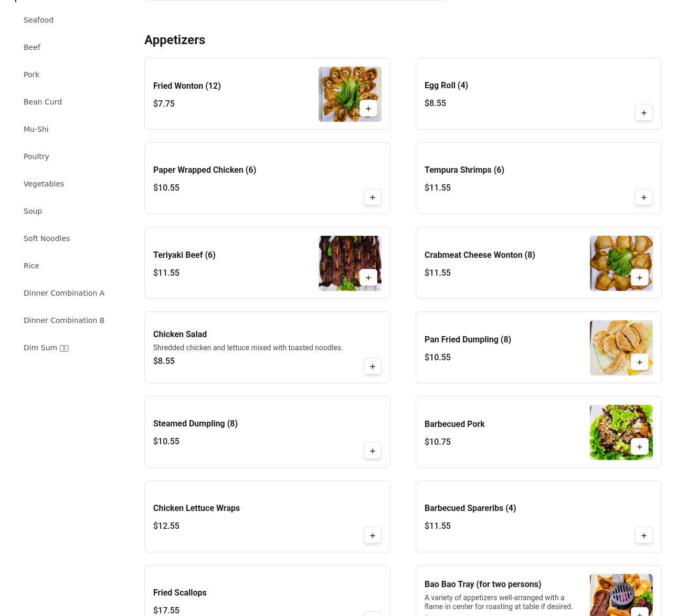Add Barbecued Spareribs (4) to order
677x616 pixels.
pyautogui.click(x=644, y=536)
